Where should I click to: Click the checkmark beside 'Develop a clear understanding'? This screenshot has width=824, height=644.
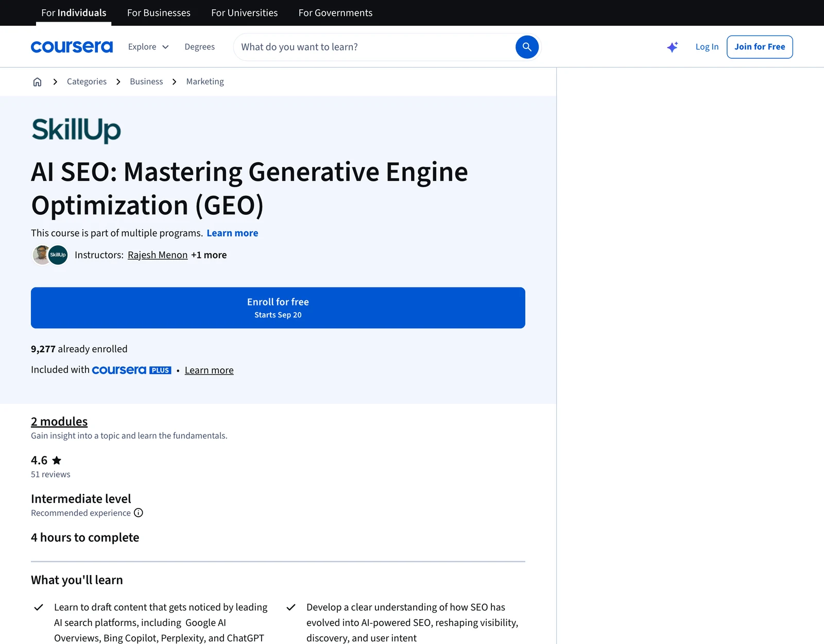point(291,607)
